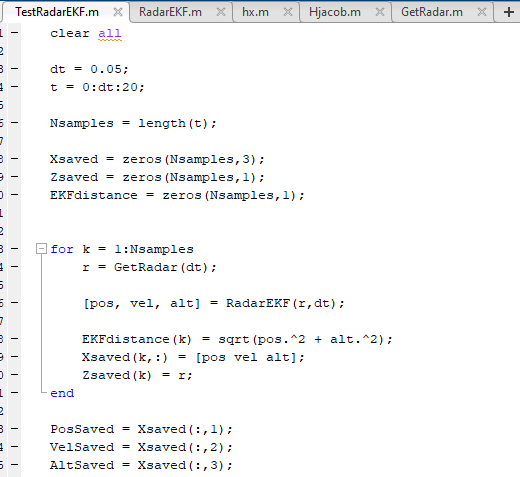This screenshot has height=477, width=520.
Task: Collapse the for loop code fold
Action: pyautogui.click(x=41, y=249)
